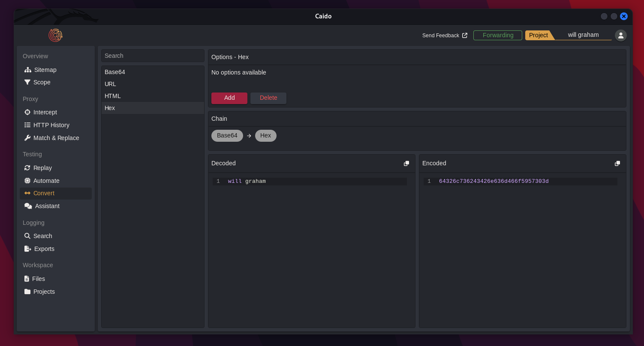Click the Logging section label
644x346 pixels.
click(33, 223)
